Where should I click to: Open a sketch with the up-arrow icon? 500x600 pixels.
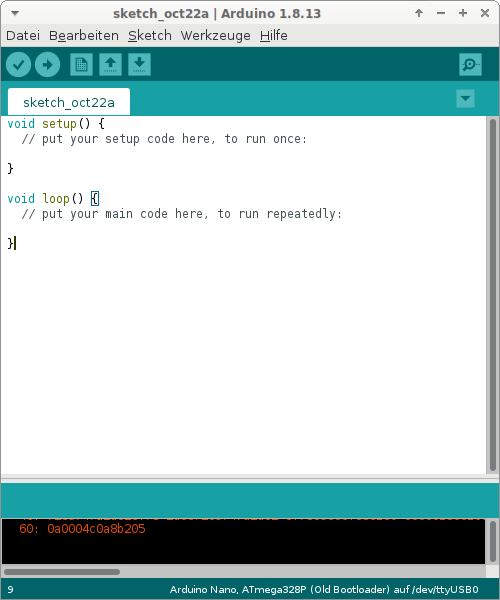(x=111, y=64)
